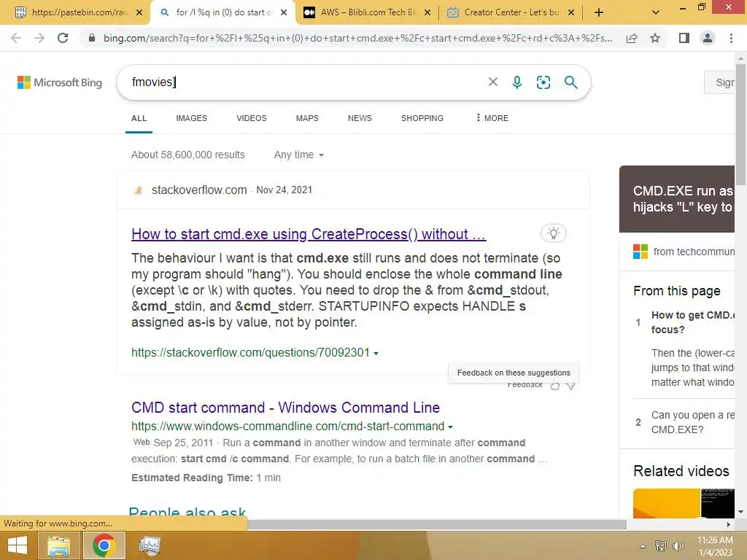This screenshot has height=560, width=747.
Task: Expand windows-commandline URL dropdown arrow
Action: pos(451,427)
